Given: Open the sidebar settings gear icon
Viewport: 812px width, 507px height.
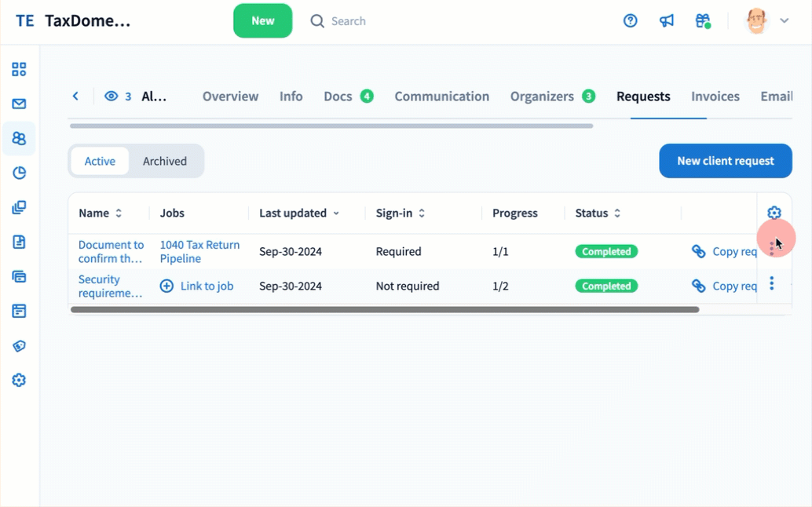Looking at the screenshot, I should (19, 381).
